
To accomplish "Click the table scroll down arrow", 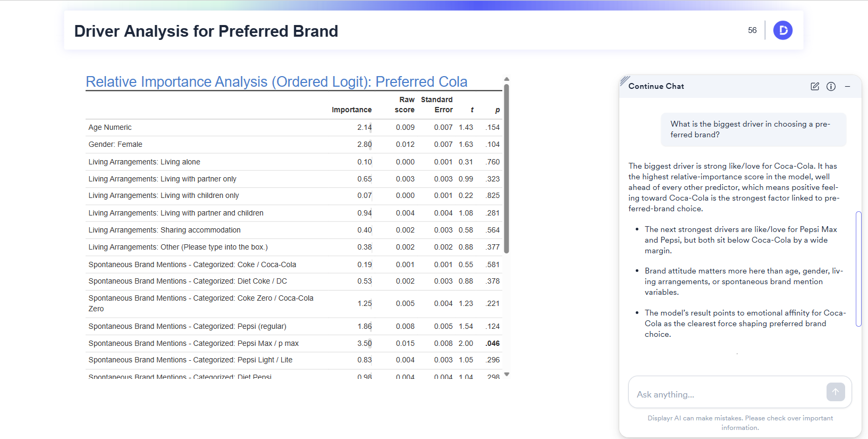I will 507,375.
